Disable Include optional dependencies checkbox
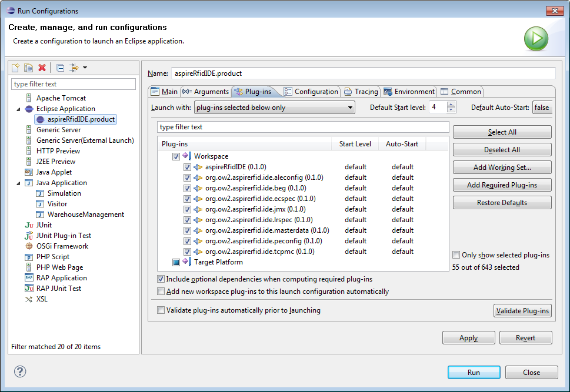Viewport: 570px width, 392px height. click(x=161, y=279)
